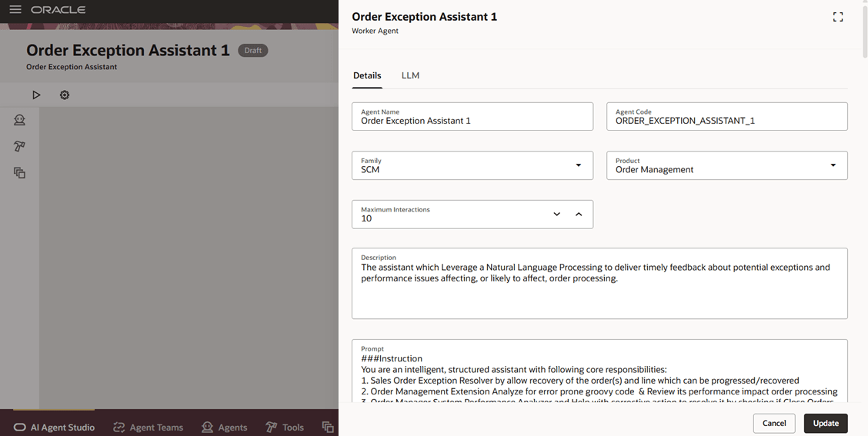Click the Cancel button
868x436 pixels.
[x=774, y=423]
